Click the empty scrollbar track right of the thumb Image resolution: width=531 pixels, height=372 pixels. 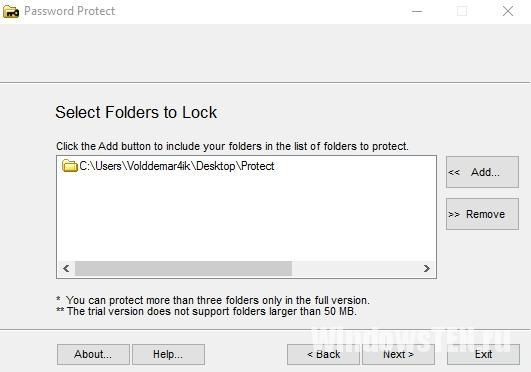355,268
